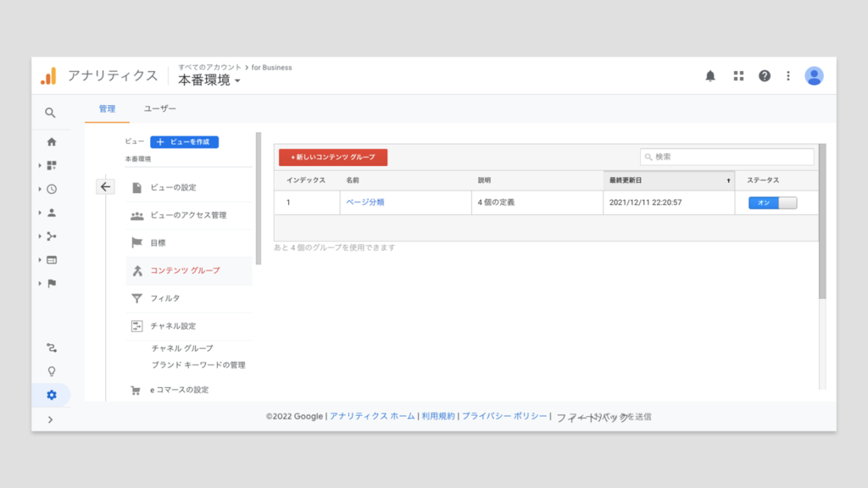This screenshot has width=868, height=488.
Task: Expand the audience person reports section
Action: (51, 213)
